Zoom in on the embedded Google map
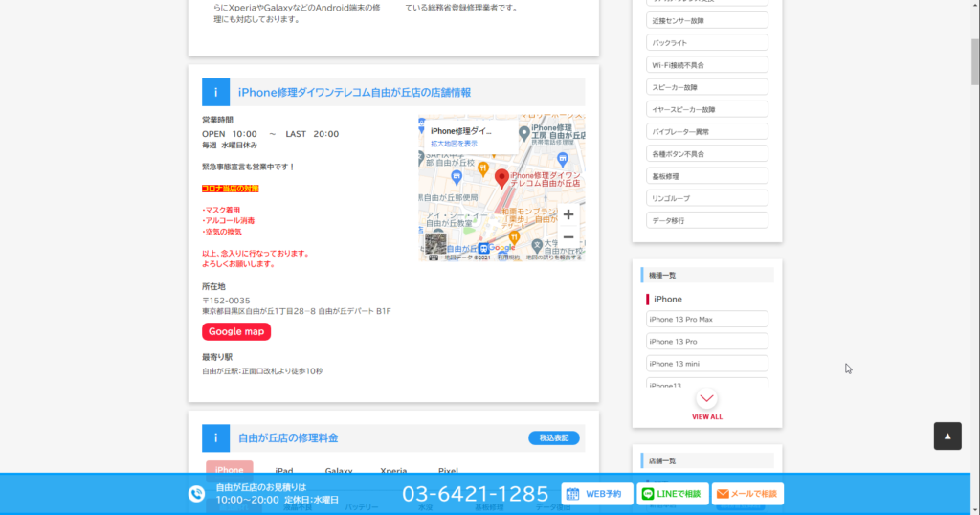 568,215
